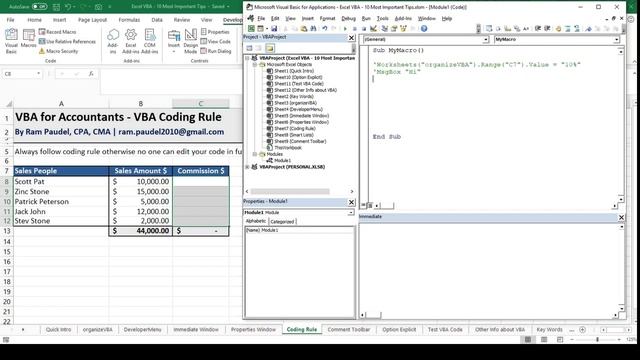
Task: Toggle Use Relative References
Action: click(67, 42)
